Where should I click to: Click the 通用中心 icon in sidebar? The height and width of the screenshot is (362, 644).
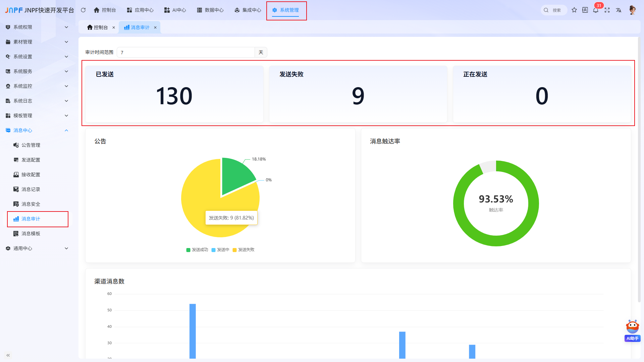click(x=8, y=248)
